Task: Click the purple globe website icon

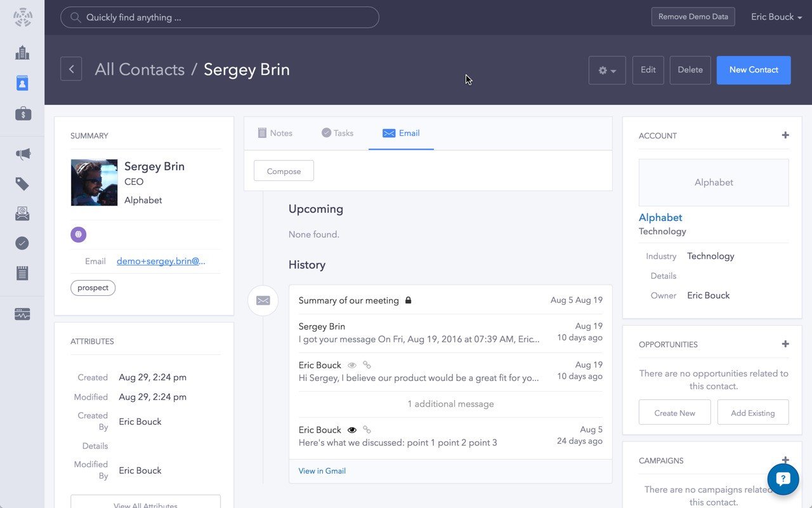Action: [x=78, y=234]
